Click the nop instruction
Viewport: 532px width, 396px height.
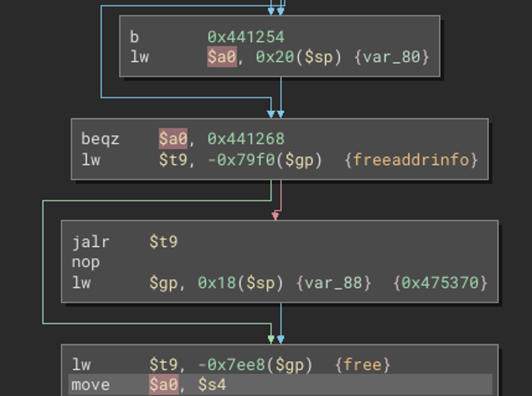pos(86,262)
